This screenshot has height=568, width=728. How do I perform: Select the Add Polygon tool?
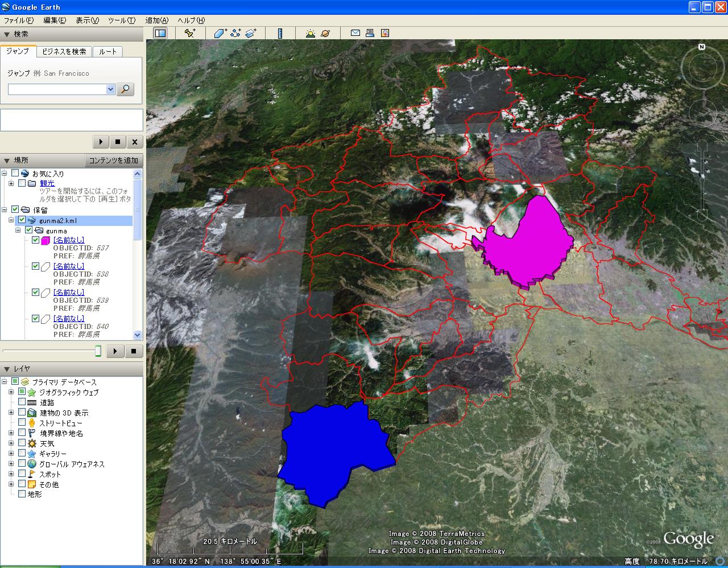[221, 33]
